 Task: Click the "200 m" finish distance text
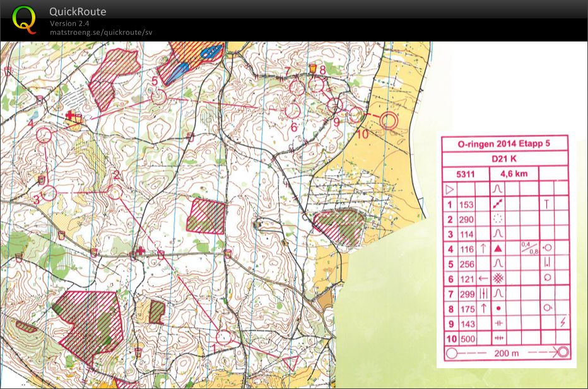pos(506,353)
